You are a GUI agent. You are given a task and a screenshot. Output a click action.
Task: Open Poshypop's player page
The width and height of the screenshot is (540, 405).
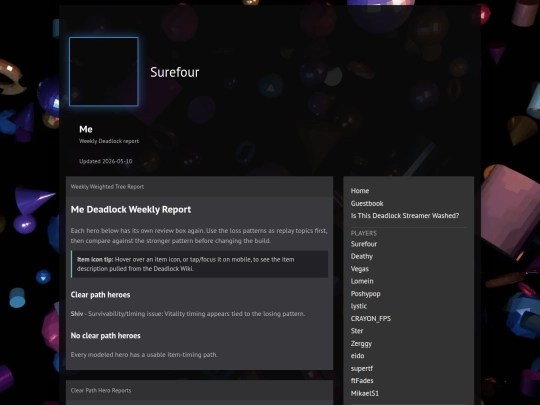click(x=365, y=294)
